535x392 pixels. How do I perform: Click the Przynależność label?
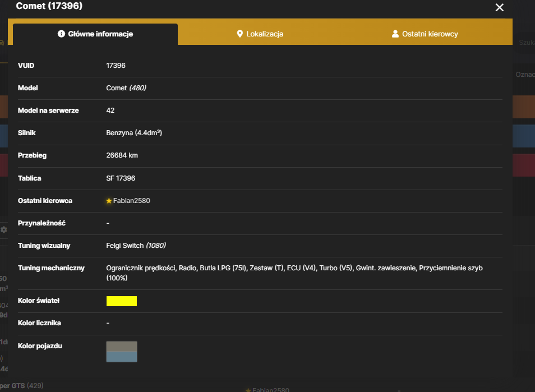41,223
